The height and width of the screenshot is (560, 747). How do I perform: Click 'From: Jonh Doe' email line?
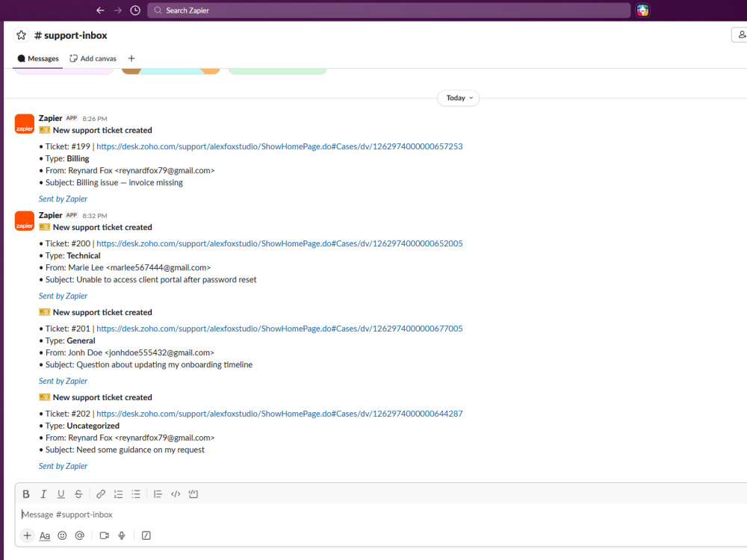(129, 353)
